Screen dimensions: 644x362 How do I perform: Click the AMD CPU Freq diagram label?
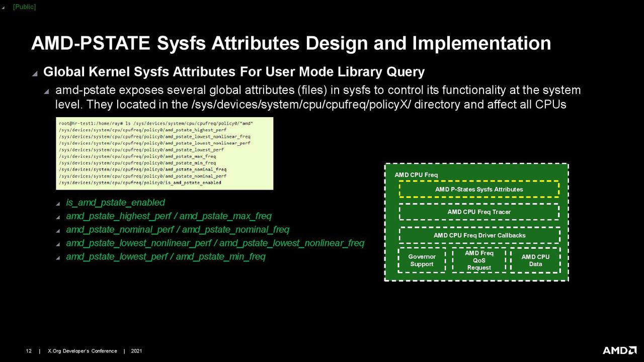[416, 175]
